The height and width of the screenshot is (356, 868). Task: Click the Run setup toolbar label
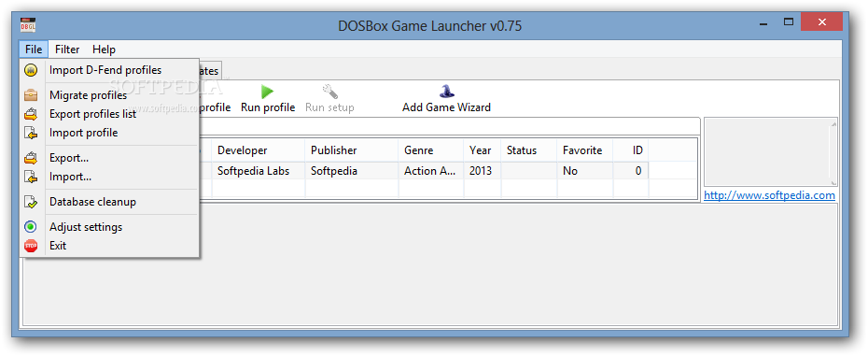[329, 107]
